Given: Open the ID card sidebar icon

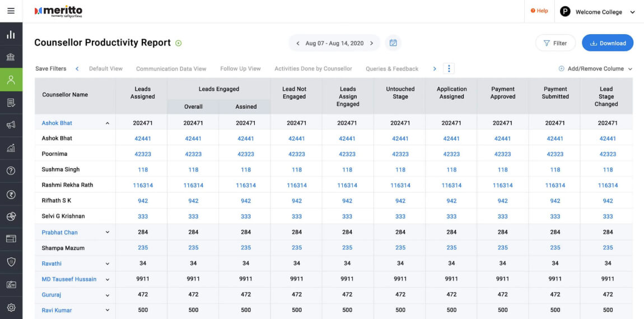Looking at the screenshot, I should point(11,284).
